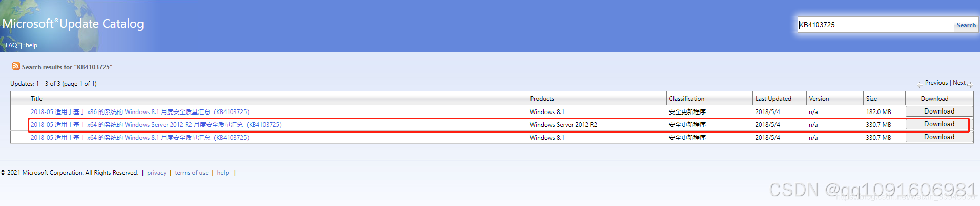Open the help footer link
The height and width of the screenshot is (206, 980).
pos(223,173)
